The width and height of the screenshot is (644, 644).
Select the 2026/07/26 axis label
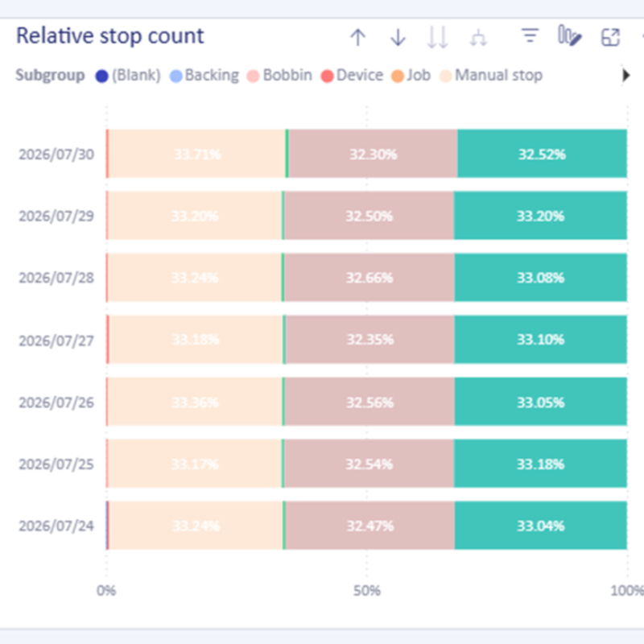56,403
